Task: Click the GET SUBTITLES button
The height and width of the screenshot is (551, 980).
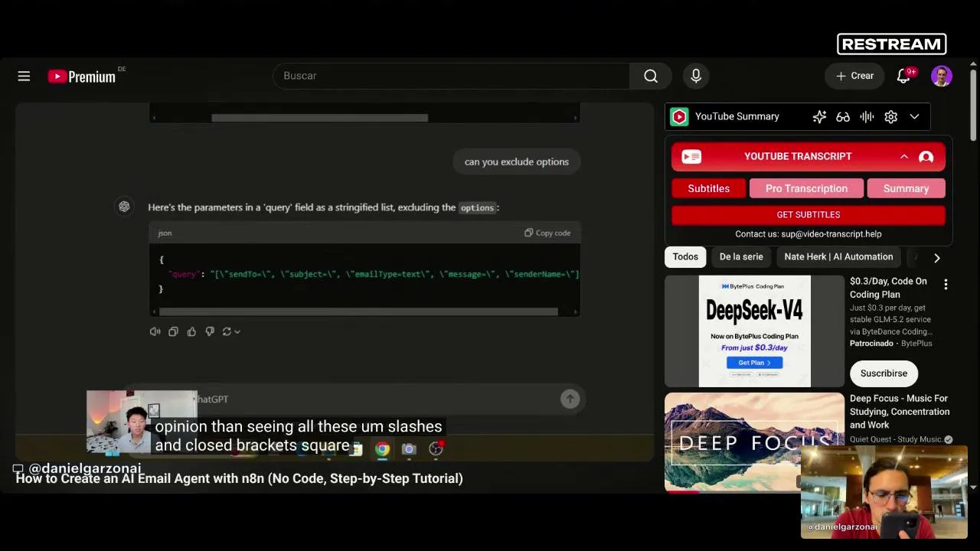Action: click(x=808, y=215)
